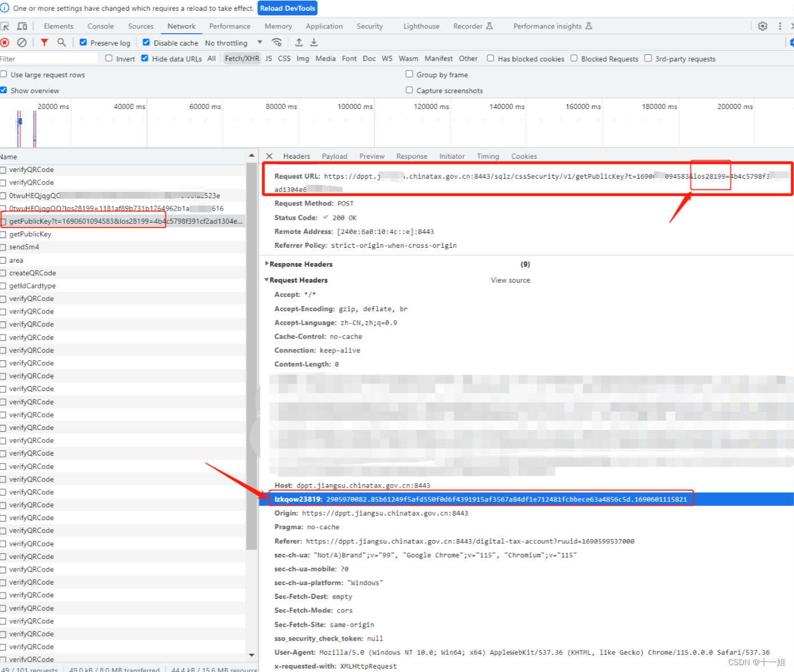This screenshot has width=794, height=672.
Task: Open the No throttling dropdown
Action: point(234,43)
